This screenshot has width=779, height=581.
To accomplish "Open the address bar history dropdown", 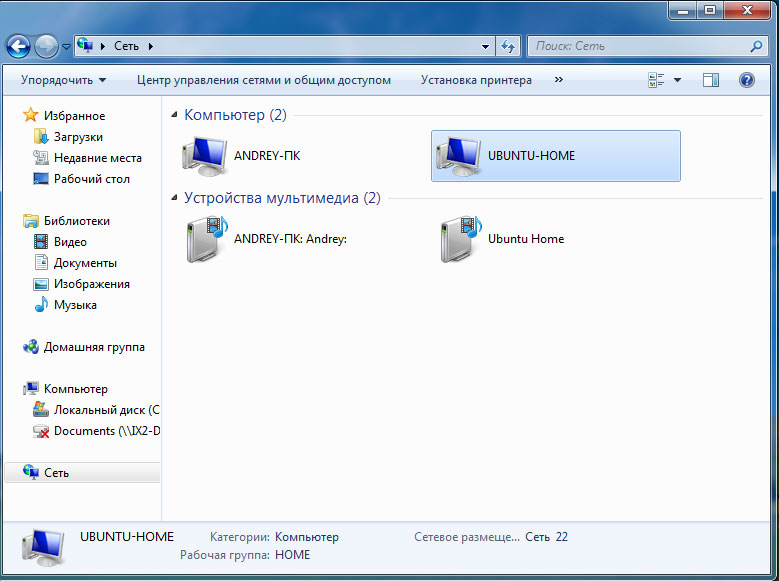I will pyautogui.click(x=485, y=46).
